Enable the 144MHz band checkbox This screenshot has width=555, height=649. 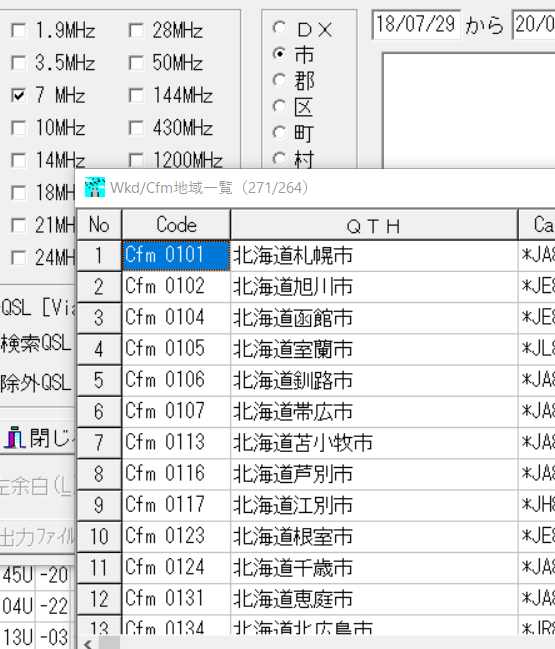click(136, 96)
